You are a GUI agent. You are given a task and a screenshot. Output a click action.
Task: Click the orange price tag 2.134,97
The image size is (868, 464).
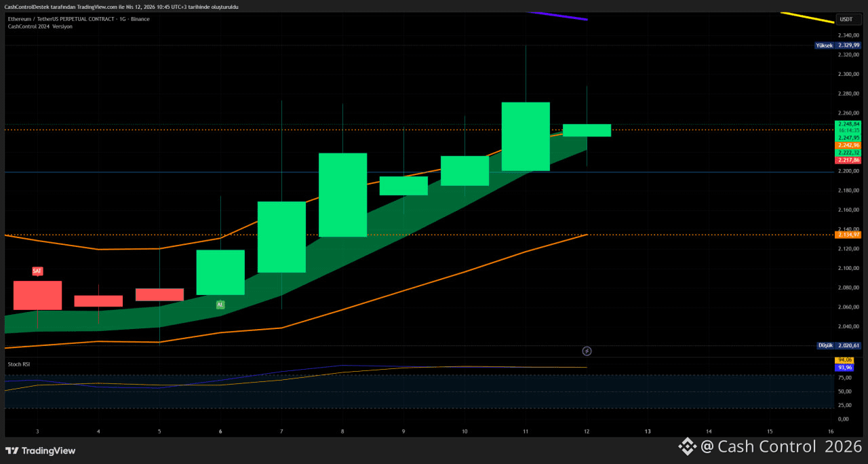click(848, 235)
